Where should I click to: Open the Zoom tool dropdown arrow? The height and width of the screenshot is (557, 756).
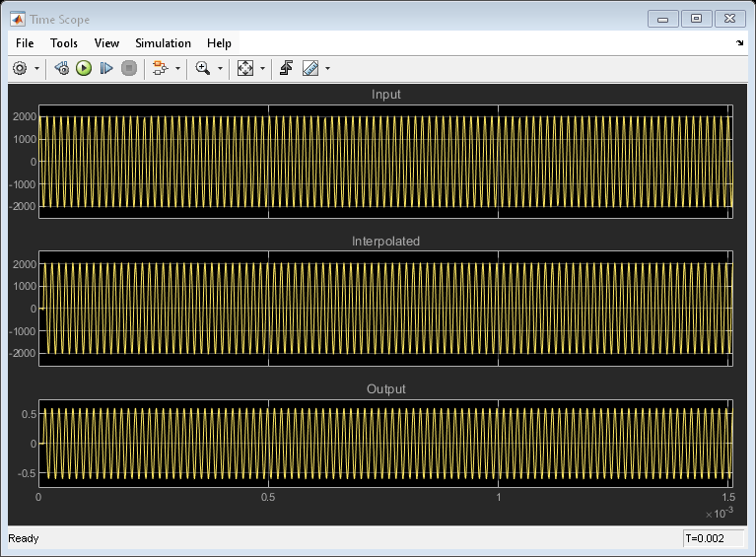220,69
